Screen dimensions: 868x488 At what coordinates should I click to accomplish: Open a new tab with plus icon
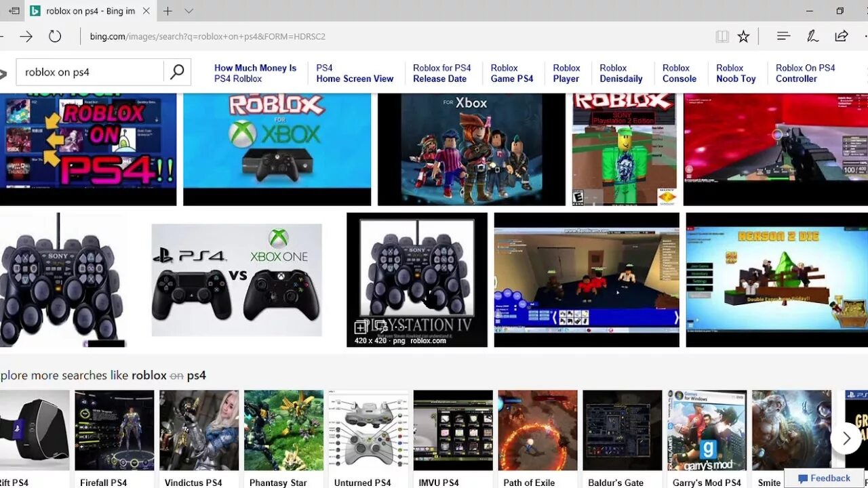click(167, 11)
